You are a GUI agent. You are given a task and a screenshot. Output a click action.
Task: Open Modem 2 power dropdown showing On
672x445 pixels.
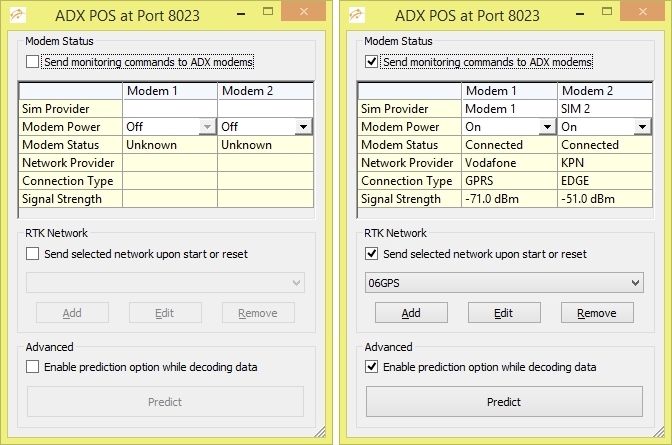642,127
